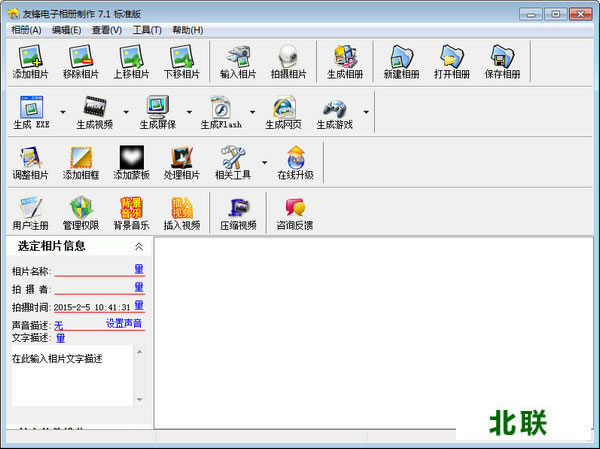
Task: Save the album with 保存相册 icon
Action: (x=501, y=58)
